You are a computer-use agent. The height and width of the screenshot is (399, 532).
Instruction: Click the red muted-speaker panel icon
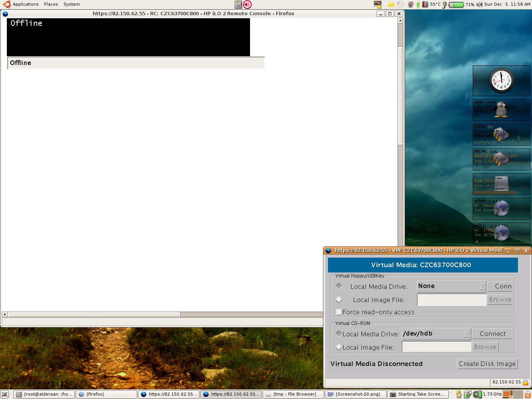point(247,5)
